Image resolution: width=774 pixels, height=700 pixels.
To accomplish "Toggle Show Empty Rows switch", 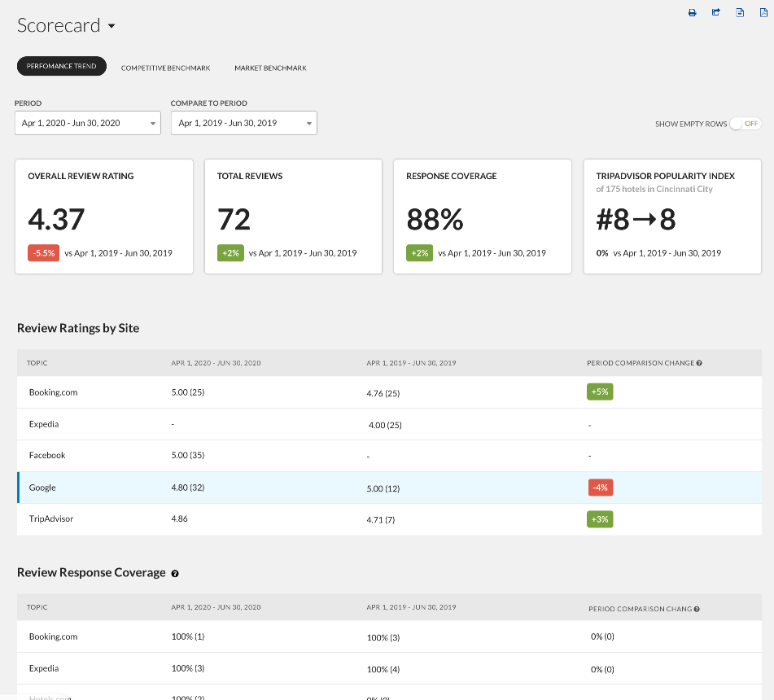I will pyautogui.click(x=746, y=124).
